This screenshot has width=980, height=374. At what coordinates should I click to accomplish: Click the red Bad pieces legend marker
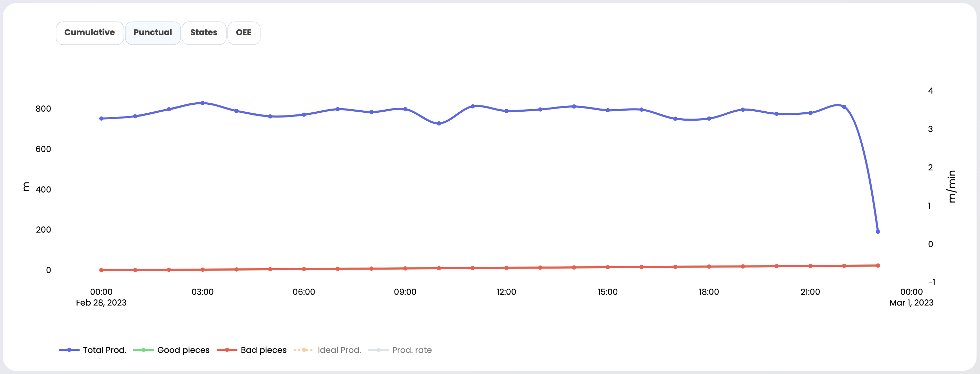pyautogui.click(x=227, y=350)
